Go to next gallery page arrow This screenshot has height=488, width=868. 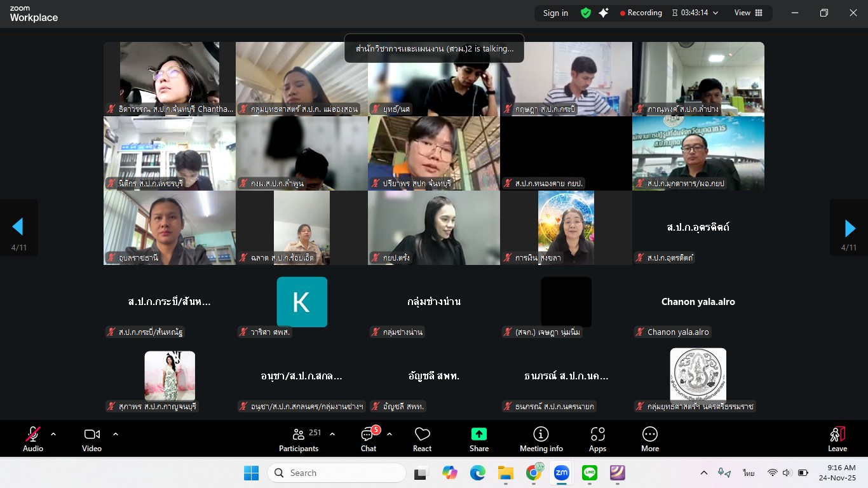click(x=850, y=227)
